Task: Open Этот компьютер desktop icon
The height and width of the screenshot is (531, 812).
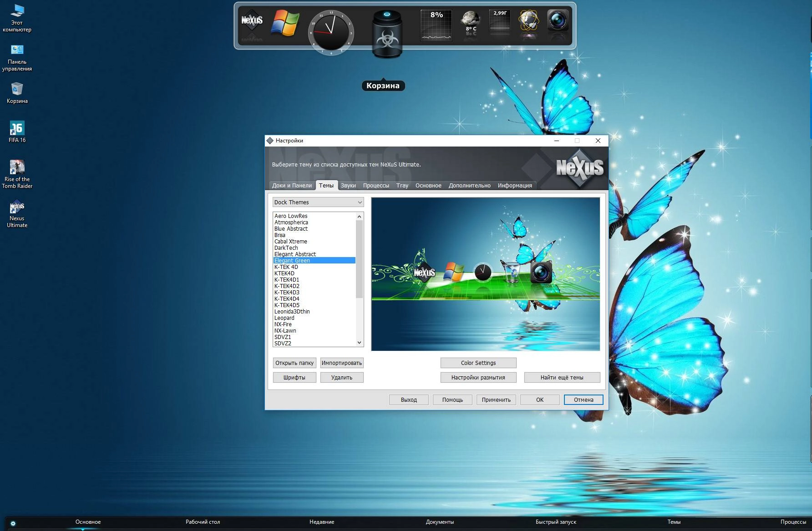Action: 17,18
